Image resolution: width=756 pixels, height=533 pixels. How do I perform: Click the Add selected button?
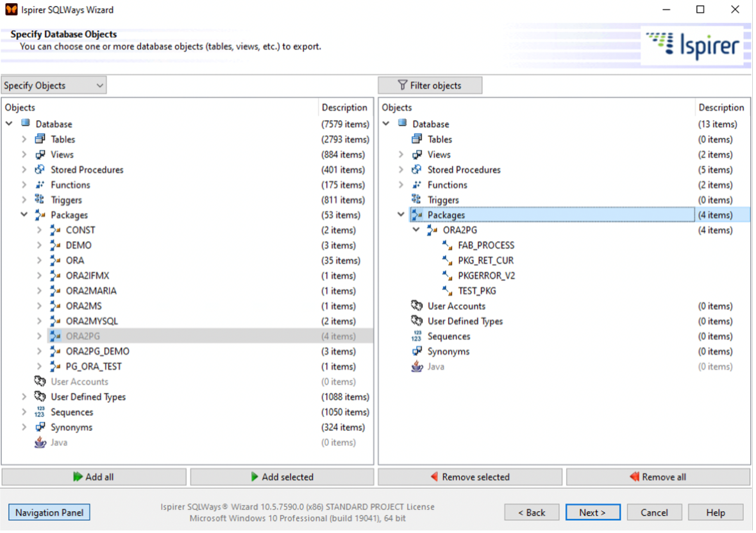282,477
